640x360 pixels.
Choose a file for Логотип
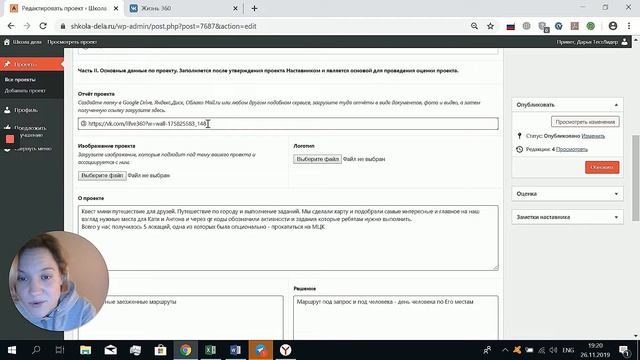pos(317,159)
